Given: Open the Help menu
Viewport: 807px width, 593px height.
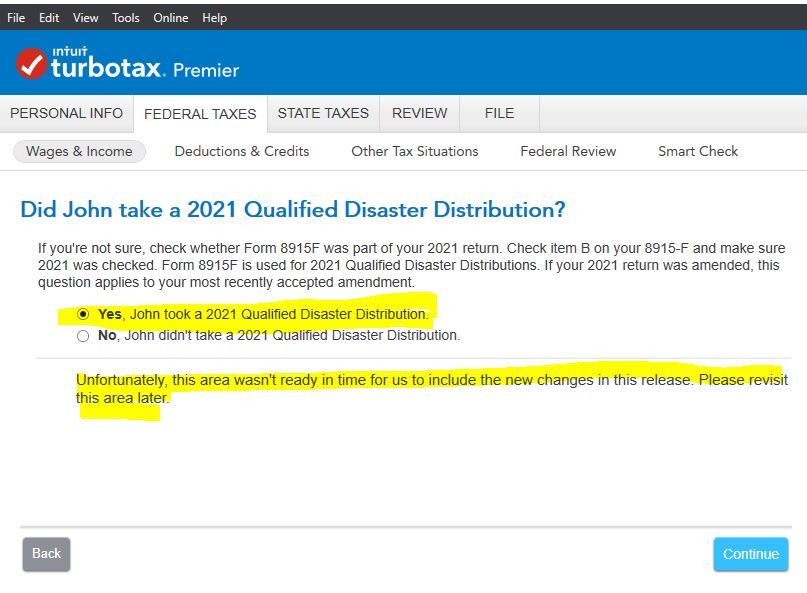Looking at the screenshot, I should click(x=214, y=18).
